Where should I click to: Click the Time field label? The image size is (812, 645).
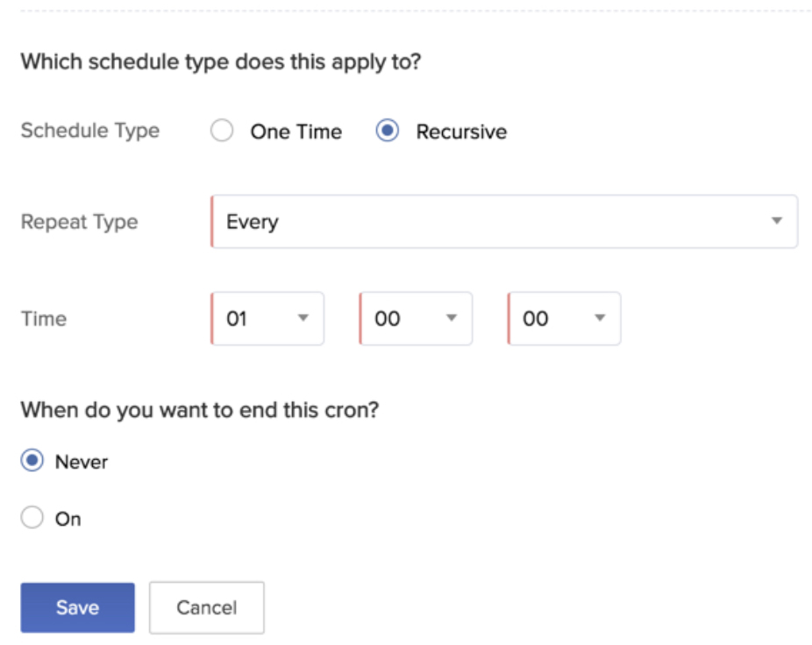pos(43,318)
